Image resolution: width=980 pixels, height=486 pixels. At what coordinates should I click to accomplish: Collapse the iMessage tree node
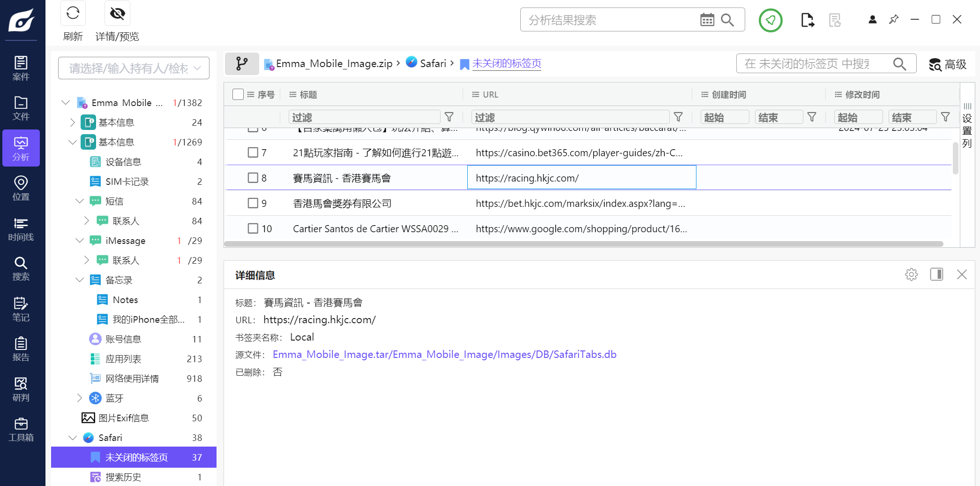[x=80, y=241]
